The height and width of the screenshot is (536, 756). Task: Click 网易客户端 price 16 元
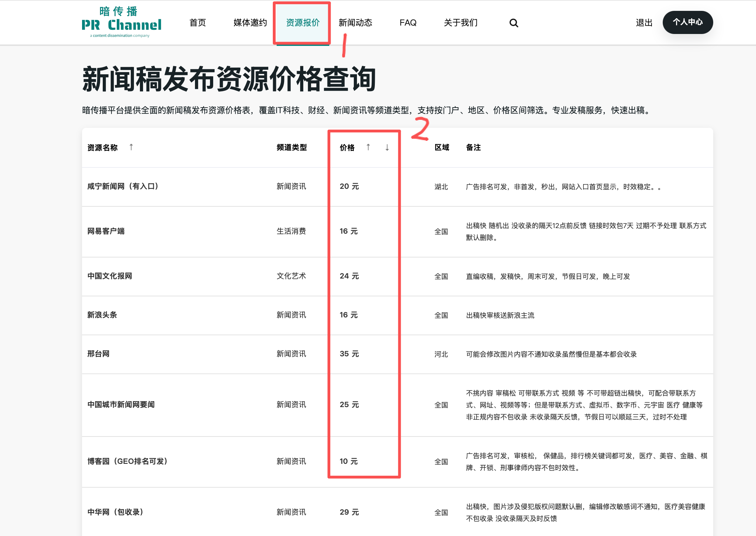click(x=349, y=231)
